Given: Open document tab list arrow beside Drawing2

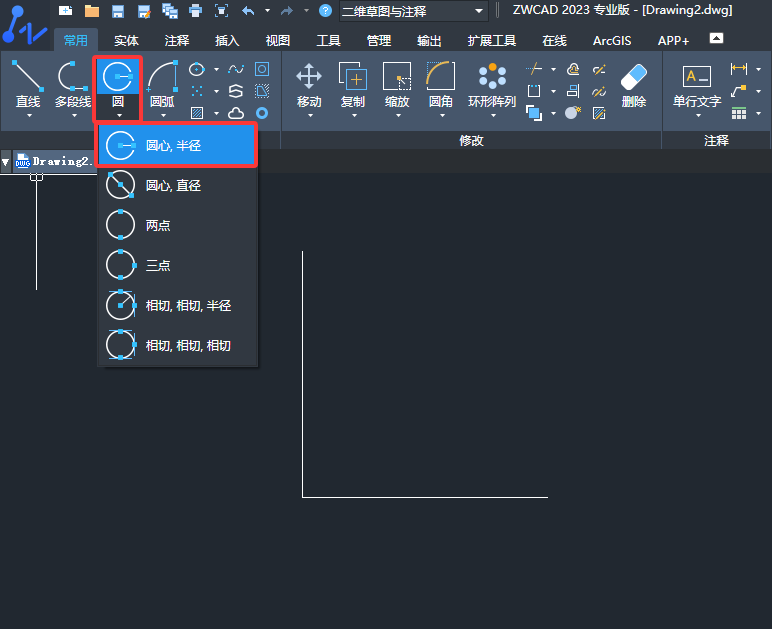Looking at the screenshot, I should pyautogui.click(x=5, y=162).
